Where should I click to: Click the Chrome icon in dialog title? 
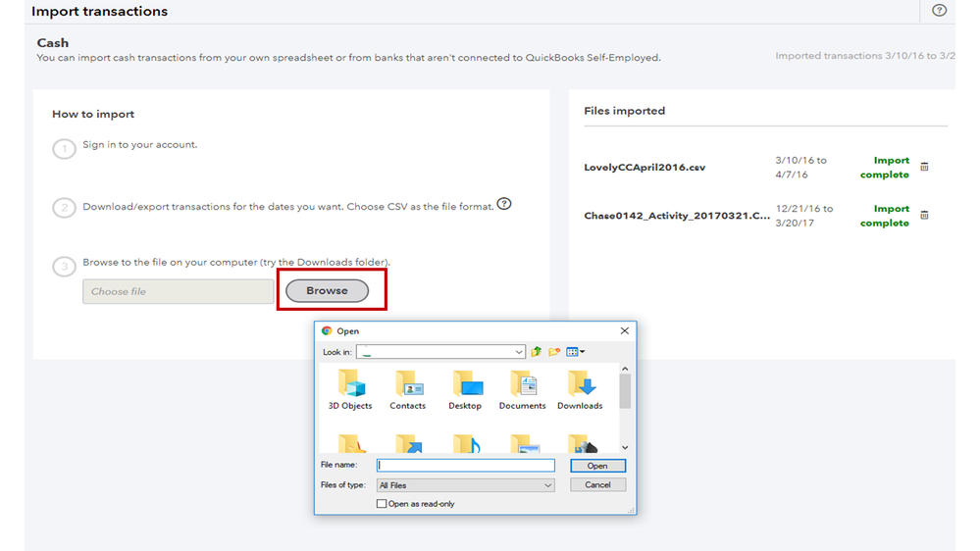(x=327, y=330)
